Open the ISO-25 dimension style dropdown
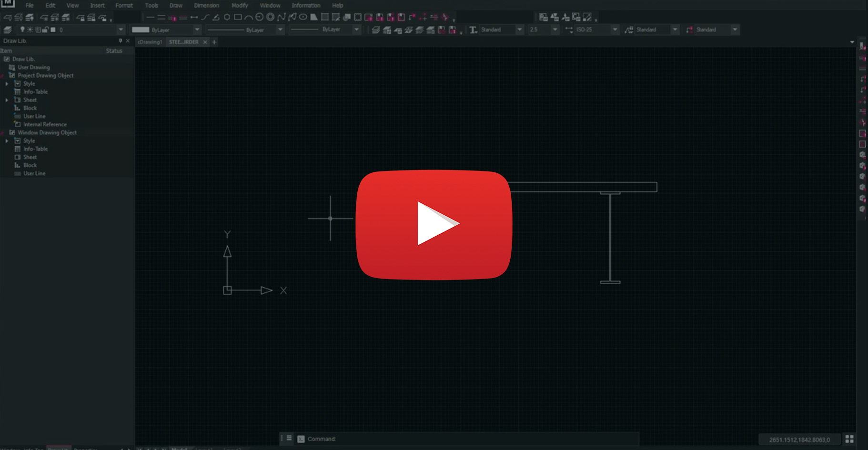This screenshot has width=868, height=450. pyautogui.click(x=615, y=30)
